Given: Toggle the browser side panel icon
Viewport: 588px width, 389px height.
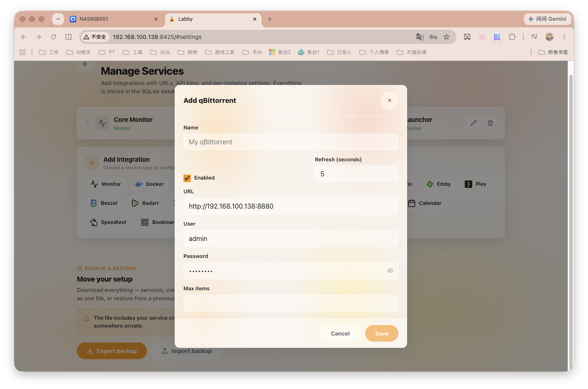Looking at the screenshot, I should [x=68, y=37].
